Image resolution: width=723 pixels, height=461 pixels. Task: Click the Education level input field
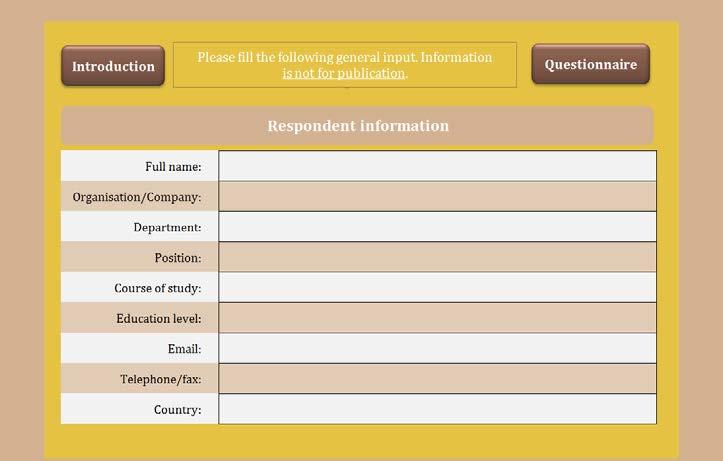438,318
